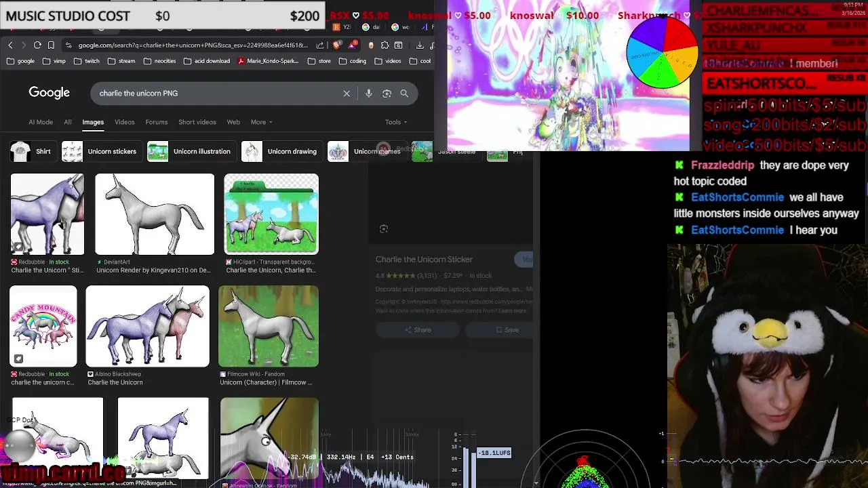Screen dimensions: 868x488
Task: Click the 'Charlie the Unicorn Sticker' title
Action: pyautogui.click(x=424, y=260)
